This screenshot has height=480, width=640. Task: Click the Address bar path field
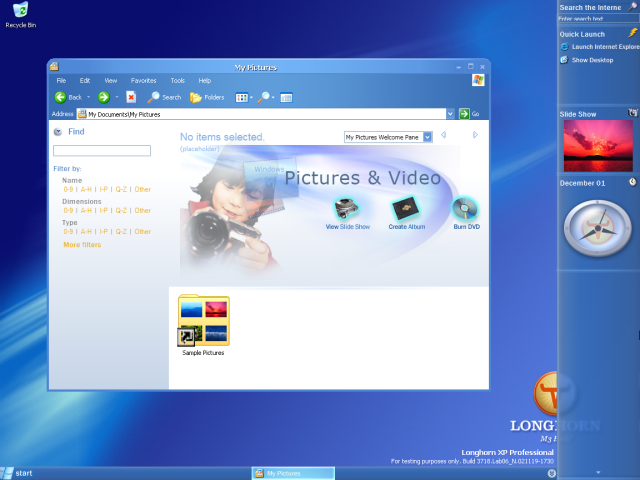pyautogui.click(x=261, y=114)
